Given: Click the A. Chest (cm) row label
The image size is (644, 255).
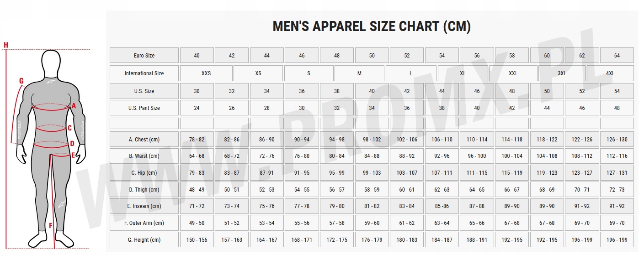Looking at the screenshot, I should pyautogui.click(x=144, y=140).
